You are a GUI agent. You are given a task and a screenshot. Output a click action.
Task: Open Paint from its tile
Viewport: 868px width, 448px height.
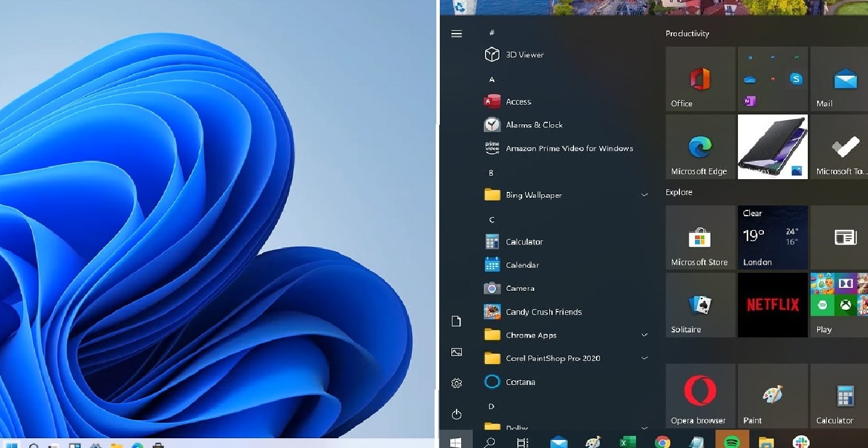tap(773, 395)
